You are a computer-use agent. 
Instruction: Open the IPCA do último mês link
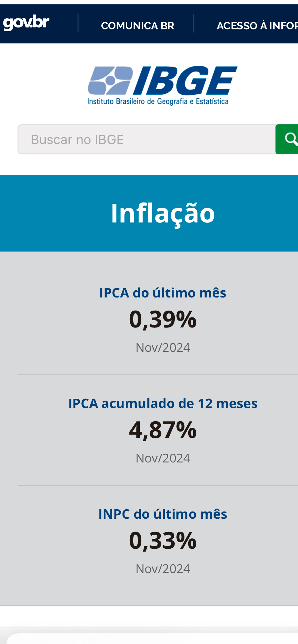[x=163, y=293]
